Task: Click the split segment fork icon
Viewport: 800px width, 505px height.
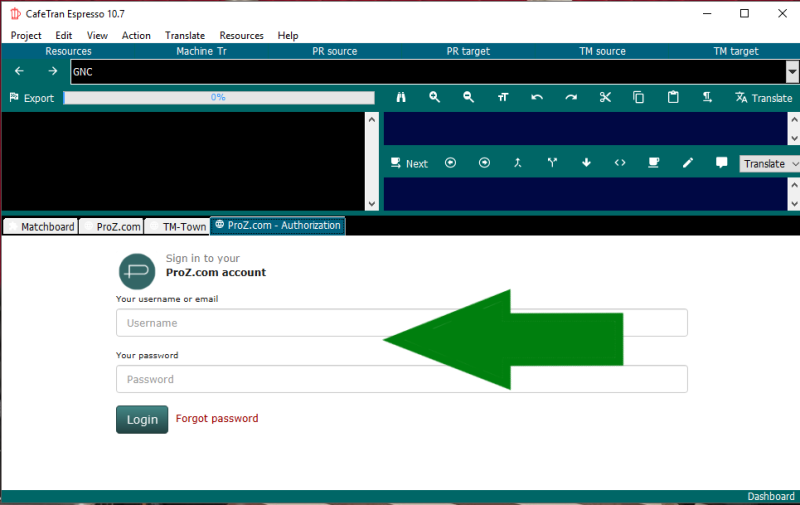Action: [x=552, y=163]
